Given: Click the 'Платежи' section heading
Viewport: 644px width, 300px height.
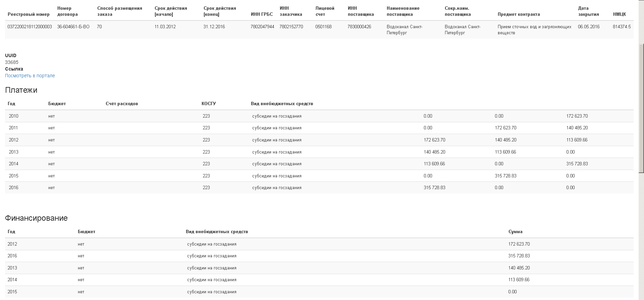Looking at the screenshot, I should coord(21,90).
